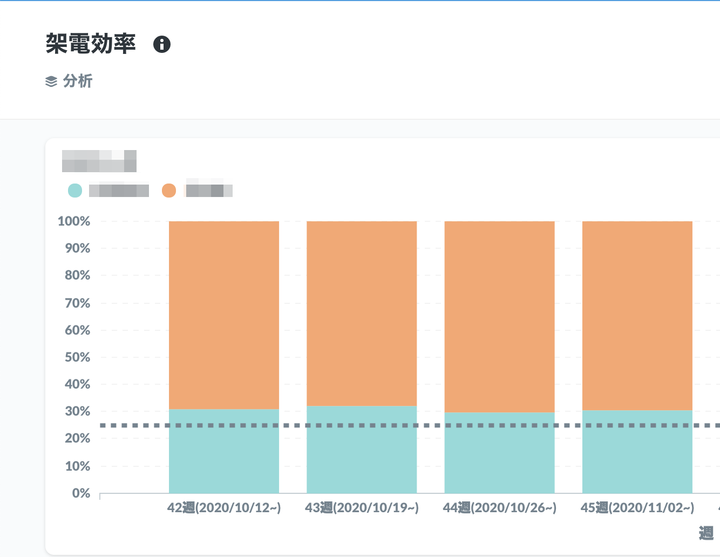
Task: Click the 42週(2020/10/12~) axis label
Action: pyautogui.click(x=224, y=508)
